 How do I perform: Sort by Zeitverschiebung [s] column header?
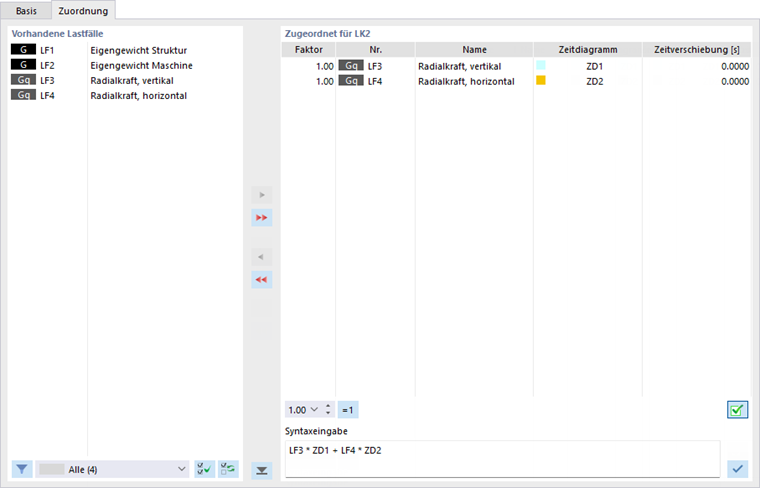[x=697, y=49]
